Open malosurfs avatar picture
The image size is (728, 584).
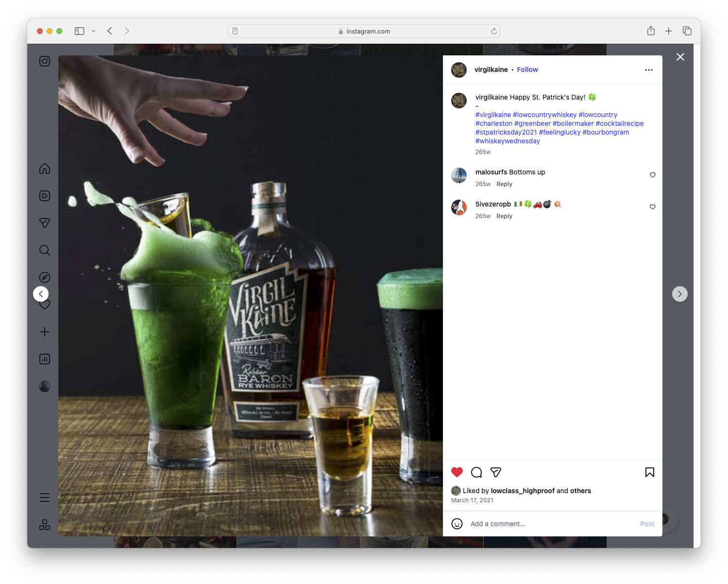tap(459, 175)
